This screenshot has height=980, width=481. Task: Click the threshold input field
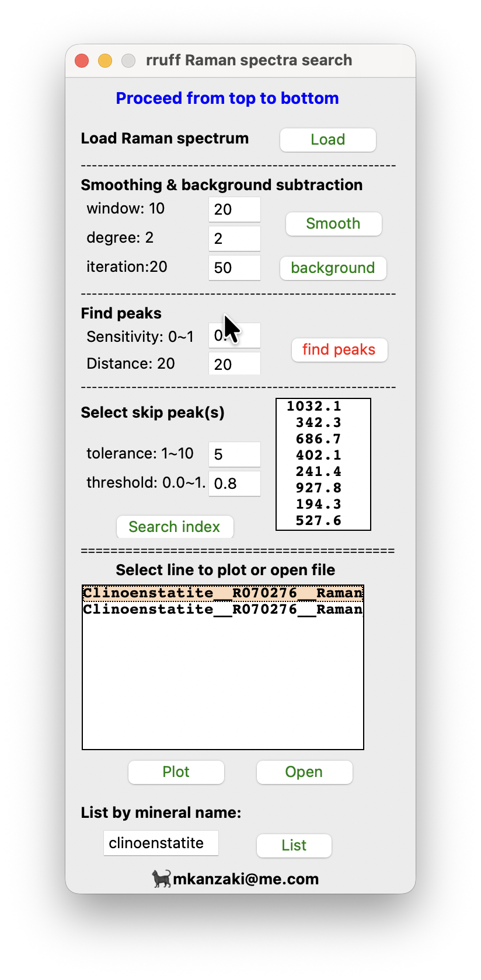click(x=234, y=484)
